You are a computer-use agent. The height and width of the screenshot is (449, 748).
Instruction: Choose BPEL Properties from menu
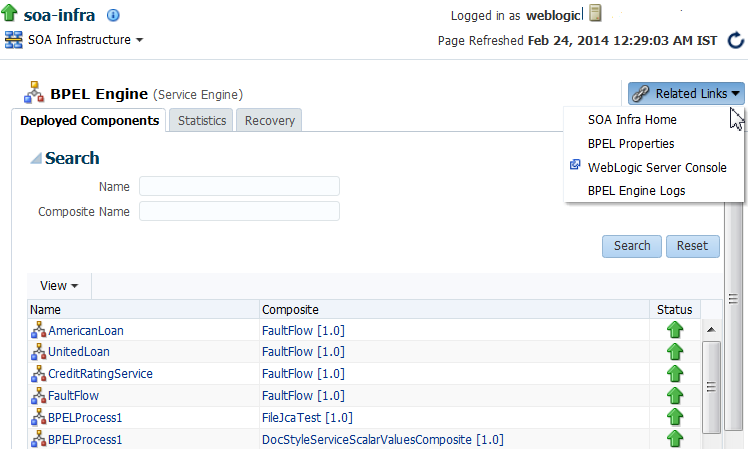pyautogui.click(x=631, y=144)
